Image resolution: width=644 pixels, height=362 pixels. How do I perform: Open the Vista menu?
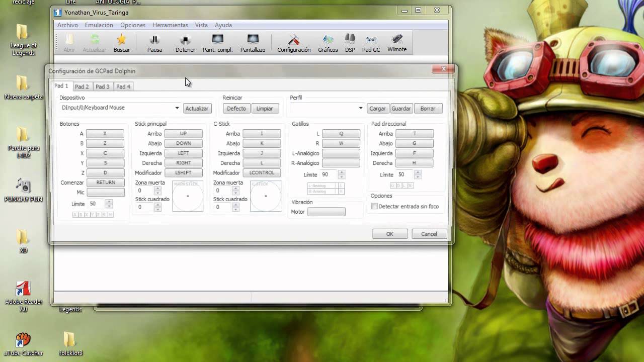[201, 25]
